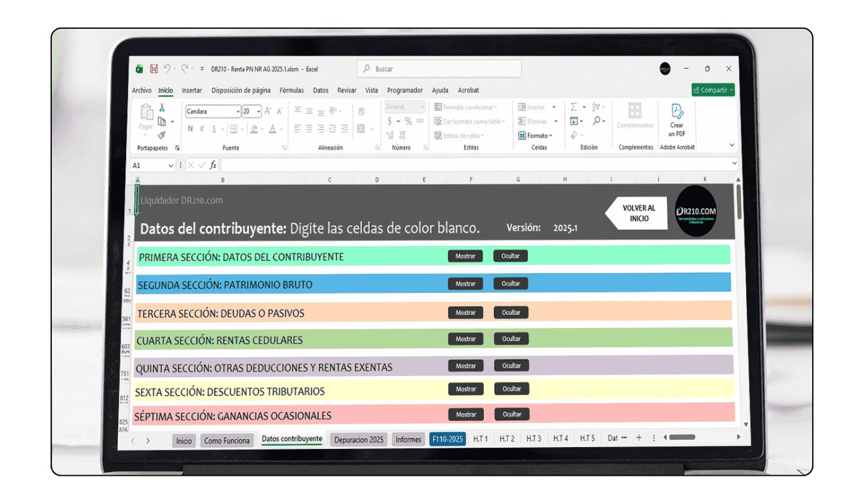Open the fill color swatch in Fuente
This screenshot has height=504, width=864.
tap(255, 129)
